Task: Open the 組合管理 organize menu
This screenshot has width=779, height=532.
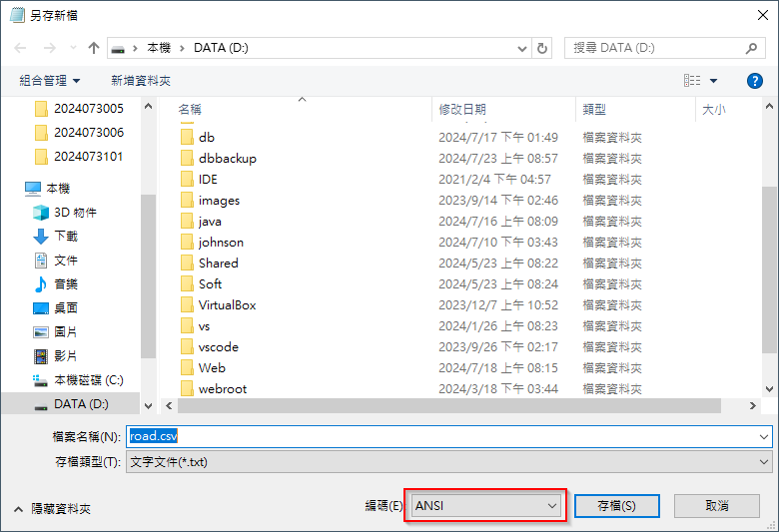Action: [49, 81]
